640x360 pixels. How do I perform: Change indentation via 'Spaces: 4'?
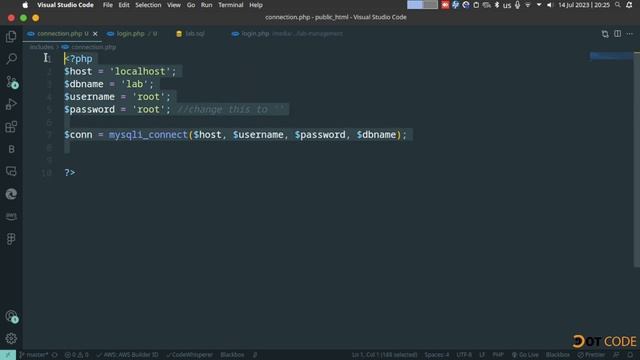tap(436, 355)
